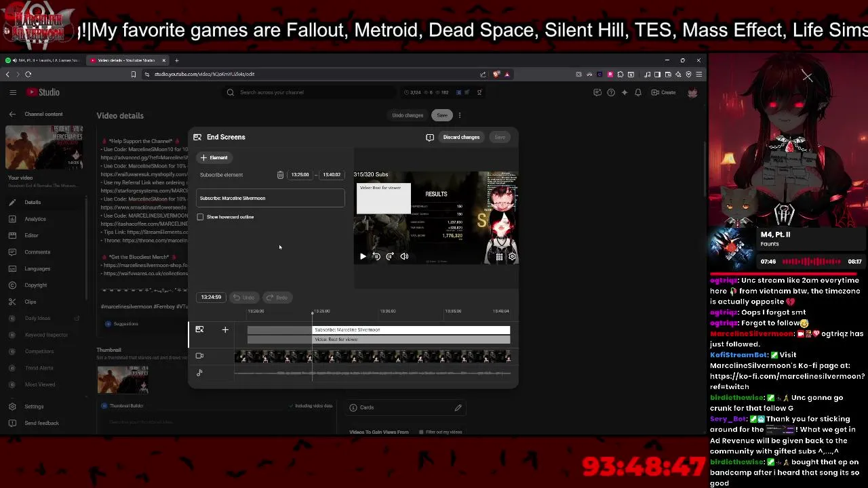
Task: Select Video: Best for viewer preview box
Action: coord(384,198)
